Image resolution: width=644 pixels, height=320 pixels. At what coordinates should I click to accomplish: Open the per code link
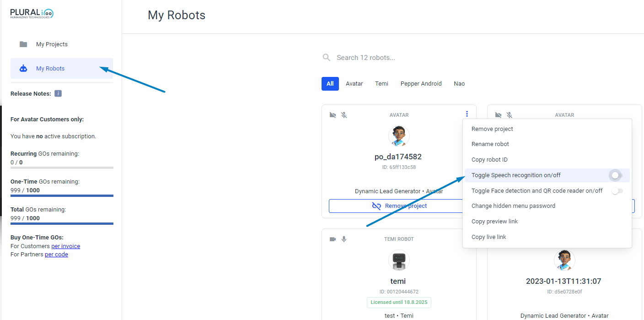pyautogui.click(x=56, y=255)
